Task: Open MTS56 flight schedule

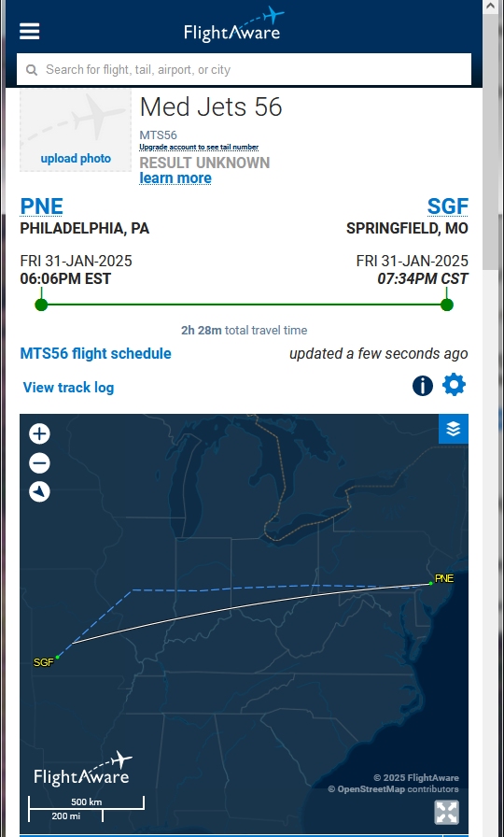Action: click(95, 353)
